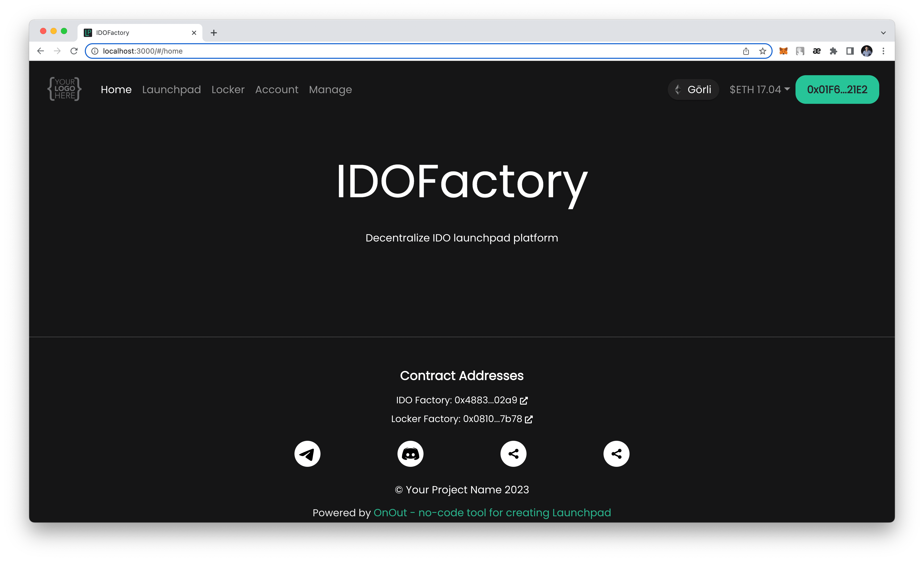Viewport: 924px width, 561px height.
Task: Expand the tab search chevron
Action: [x=883, y=33]
